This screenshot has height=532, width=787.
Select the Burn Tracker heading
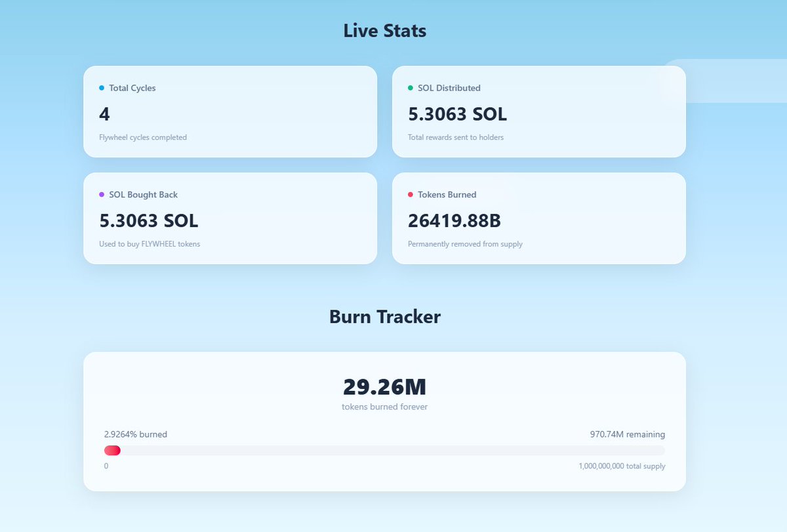[385, 317]
